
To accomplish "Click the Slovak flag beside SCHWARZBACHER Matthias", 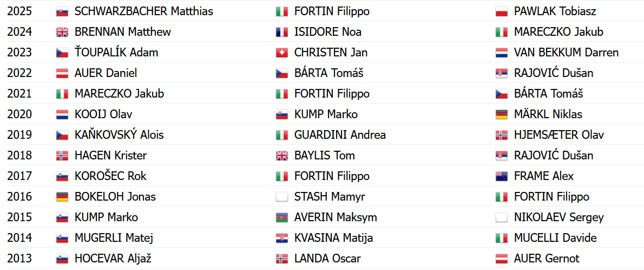I will [x=62, y=11].
